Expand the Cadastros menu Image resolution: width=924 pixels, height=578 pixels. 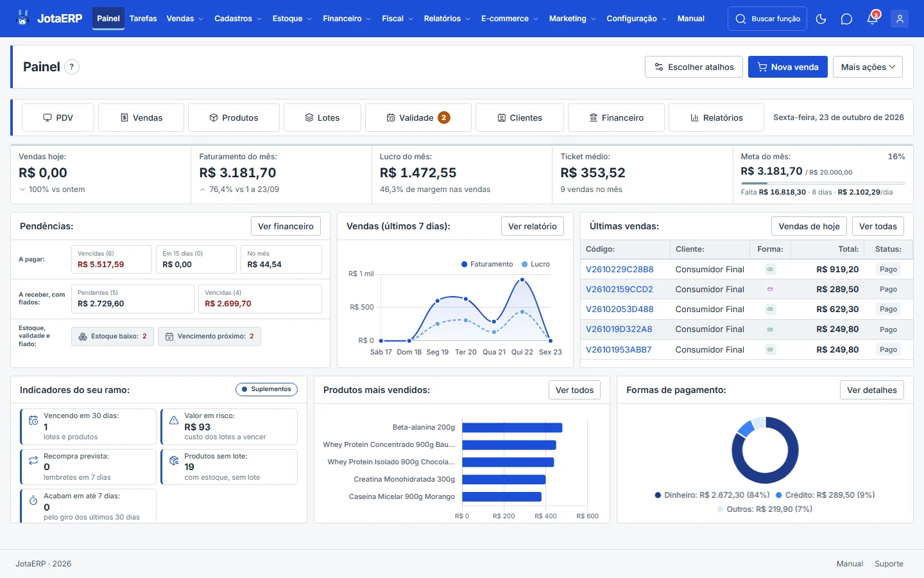(238, 19)
